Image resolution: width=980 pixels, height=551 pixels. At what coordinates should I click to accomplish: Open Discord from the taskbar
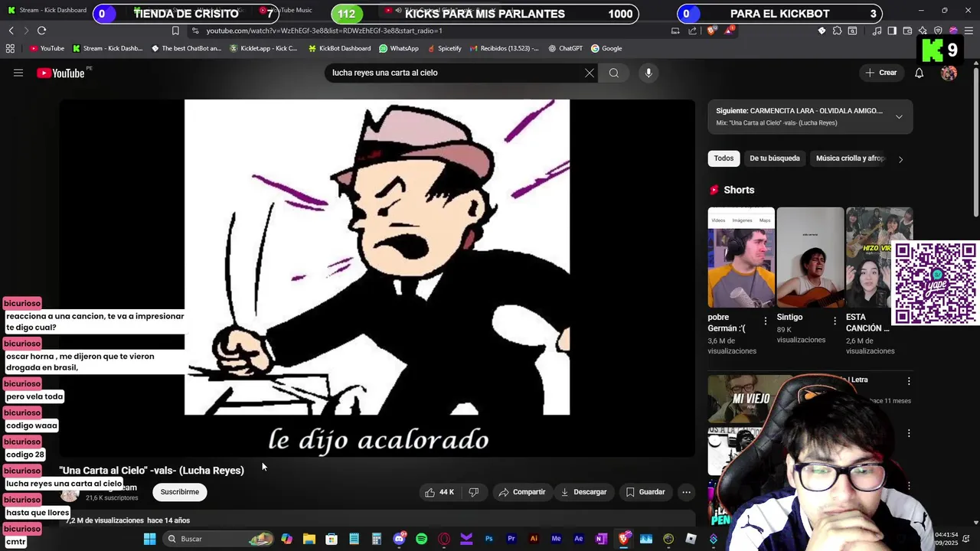(x=399, y=539)
